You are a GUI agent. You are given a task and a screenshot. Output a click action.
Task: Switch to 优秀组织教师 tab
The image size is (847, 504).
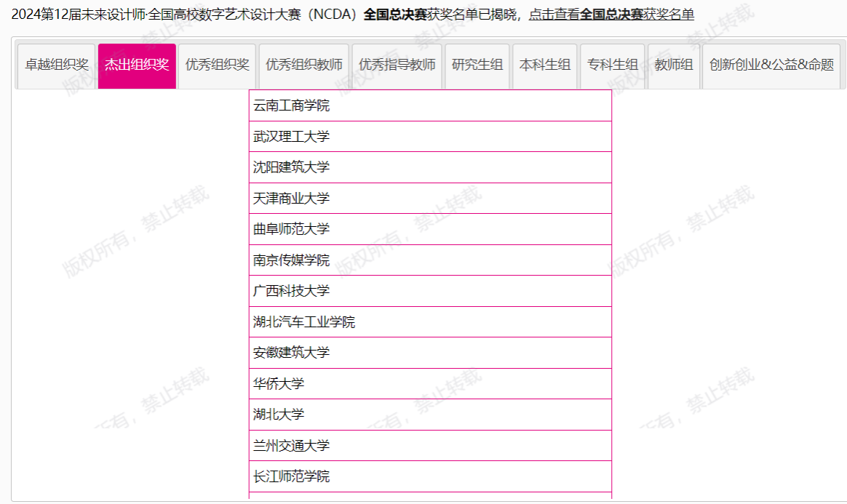pos(303,65)
